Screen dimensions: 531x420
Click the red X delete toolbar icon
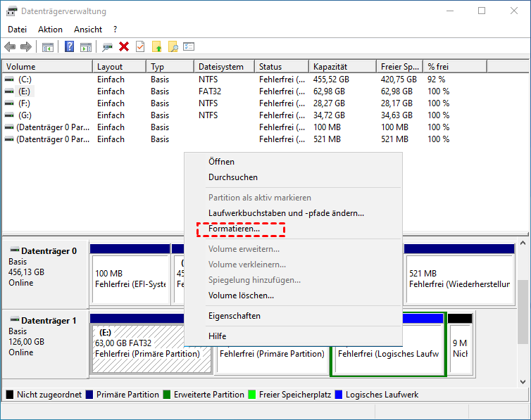click(124, 46)
